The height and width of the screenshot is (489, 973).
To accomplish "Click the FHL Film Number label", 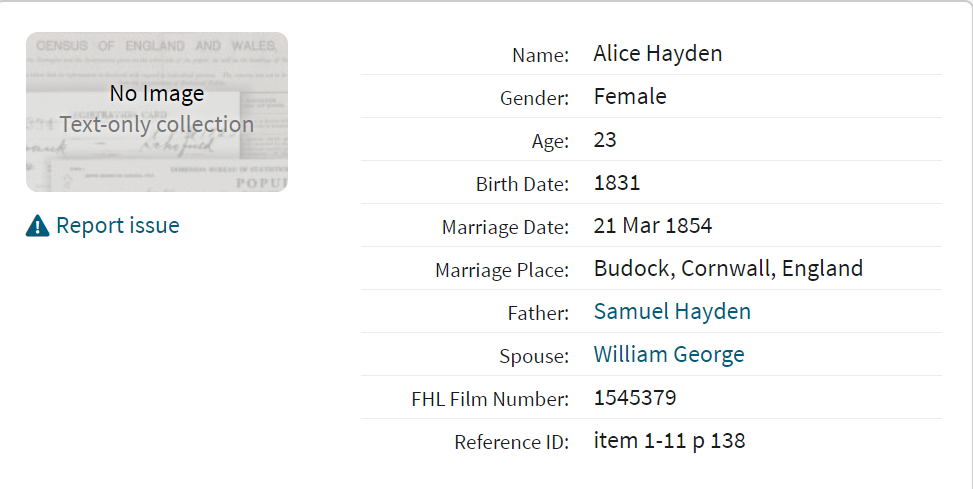I will pyautogui.click(x=490, y=399).
